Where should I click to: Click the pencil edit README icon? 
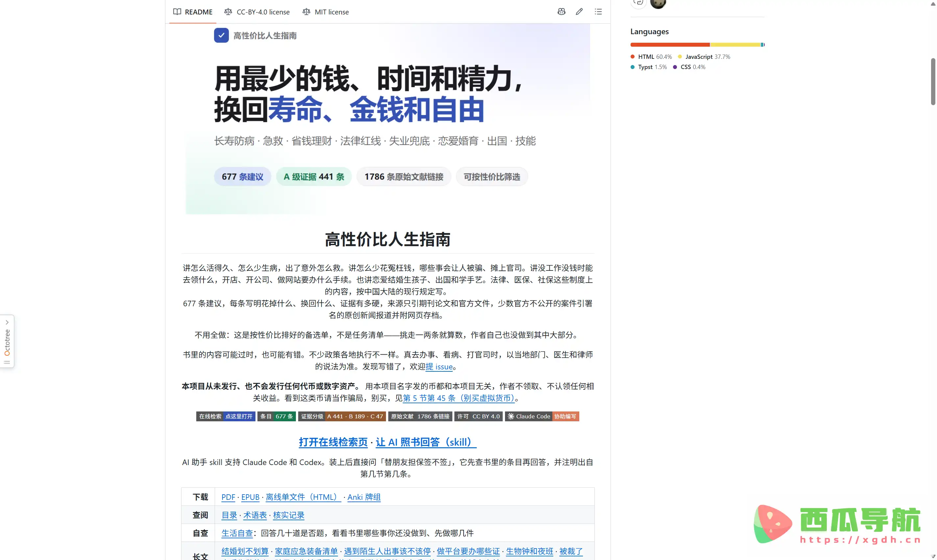(579, 12)
